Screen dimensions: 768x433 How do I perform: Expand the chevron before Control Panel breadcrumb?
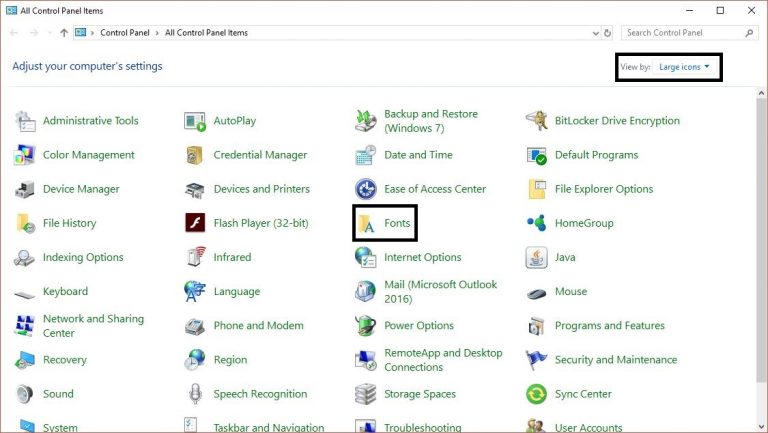point(92,33)
